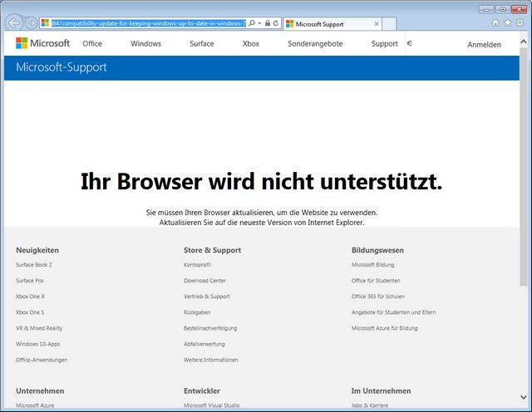Open the Sonderangebote navigation item
Image resolution: width=532 pixels, height=412 pixels.
point(315,43)
